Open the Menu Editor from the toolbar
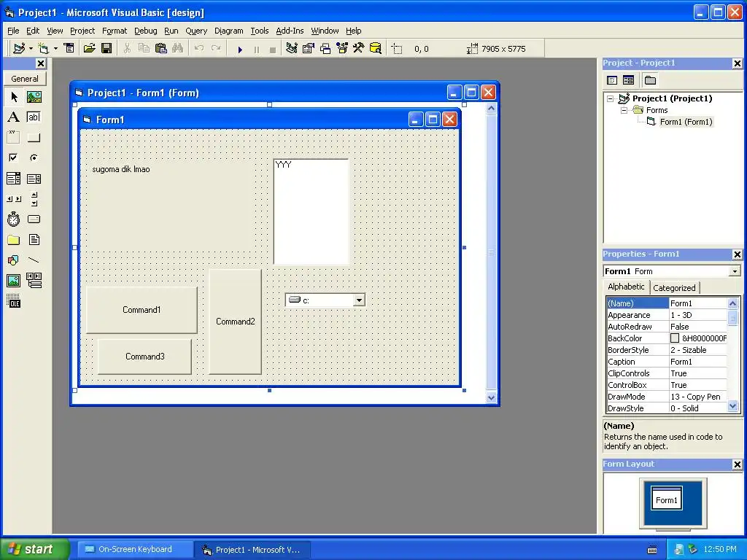Image resolution: width=747 pixels, height=560 pixels. pos(69,48)
